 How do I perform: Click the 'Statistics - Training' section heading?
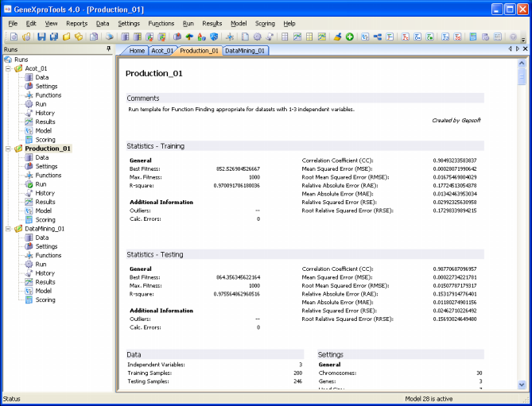tap(155, 146)
